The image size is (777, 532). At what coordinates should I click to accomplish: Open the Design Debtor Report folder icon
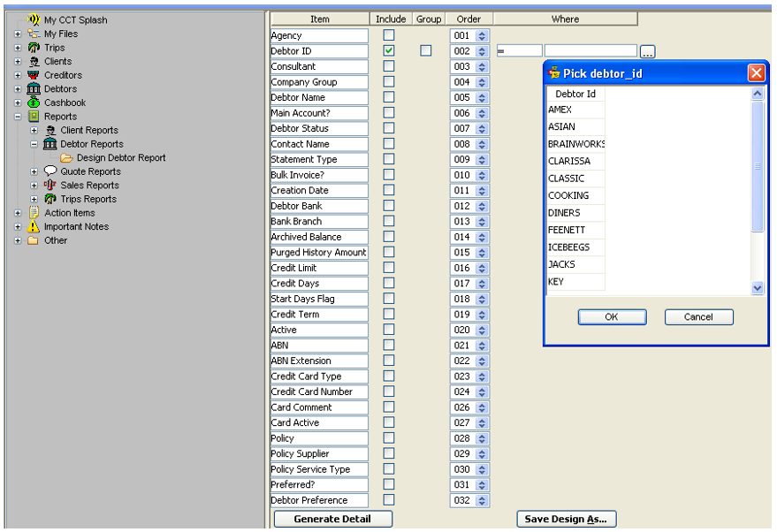pyautogui.click(x=66, y=158)
